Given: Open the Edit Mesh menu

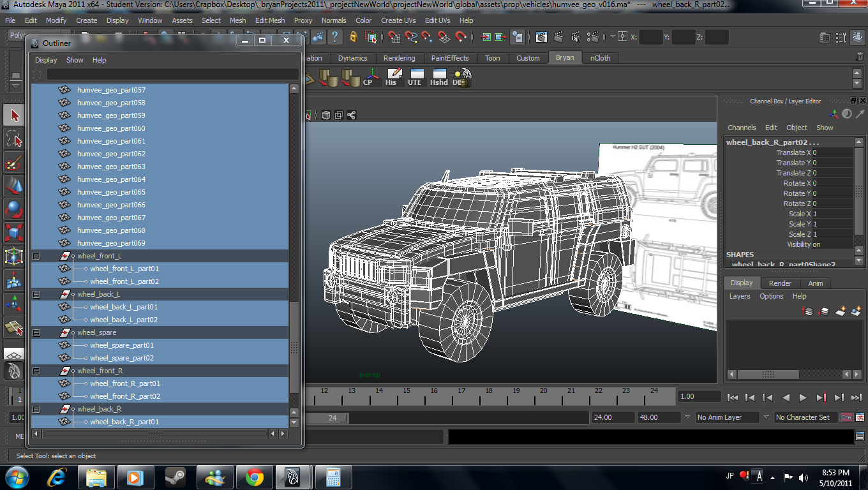Looking at the screenshot, I should tap(270, 20).
